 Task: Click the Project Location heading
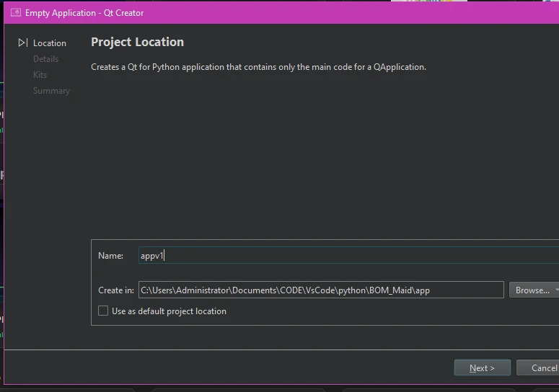click(137, 42)
